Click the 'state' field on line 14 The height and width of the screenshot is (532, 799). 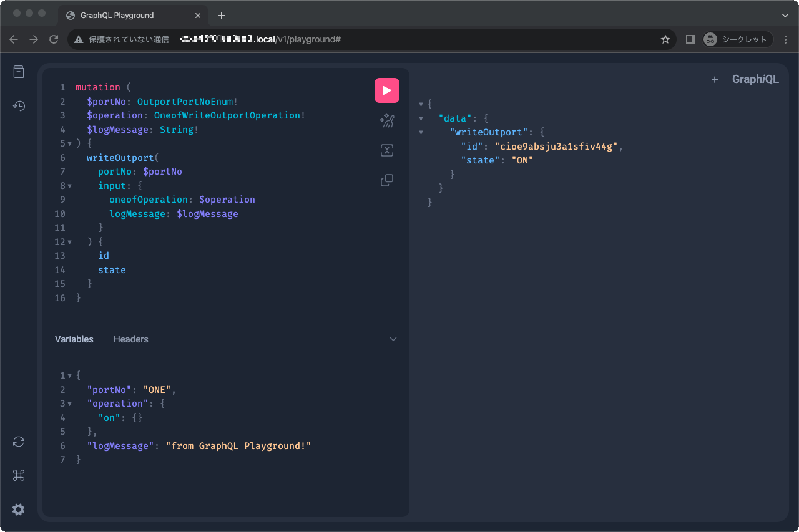(x=112, y=270)
